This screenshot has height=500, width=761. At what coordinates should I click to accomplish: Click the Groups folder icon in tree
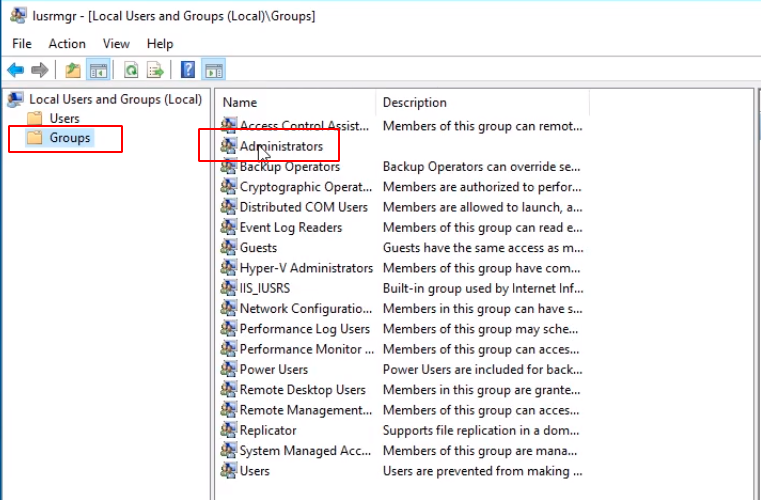tap(34, 138)
